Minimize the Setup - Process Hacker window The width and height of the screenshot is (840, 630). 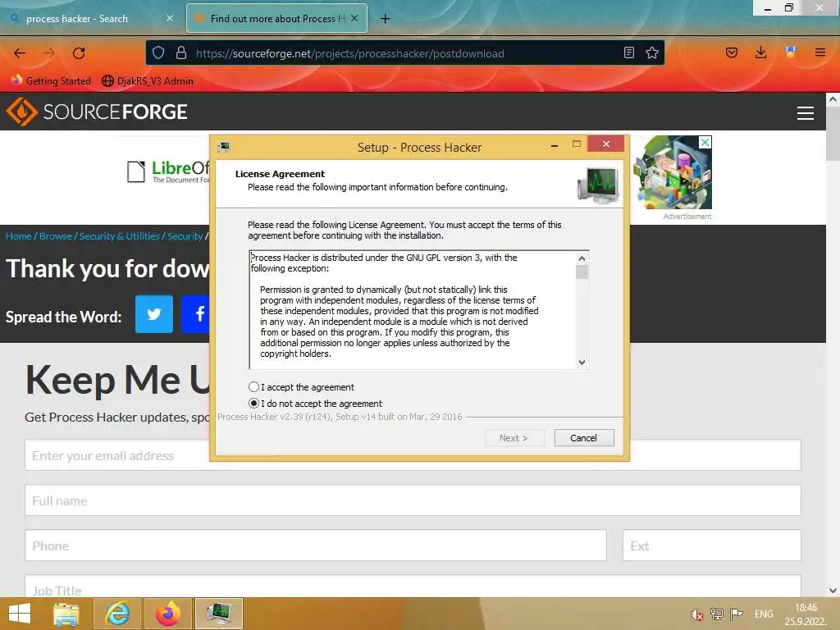coord(555,144)
